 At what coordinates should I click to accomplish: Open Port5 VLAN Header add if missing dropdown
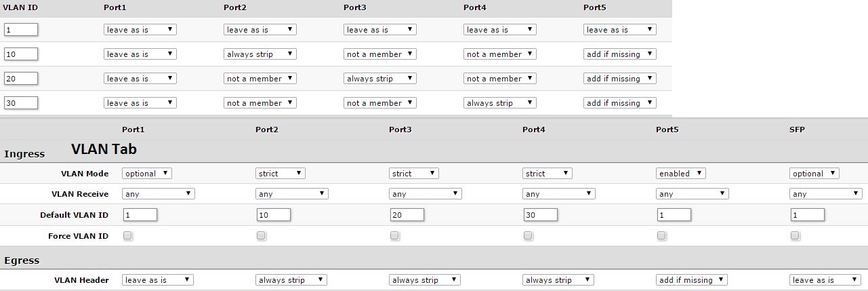(x=693, y=279)
